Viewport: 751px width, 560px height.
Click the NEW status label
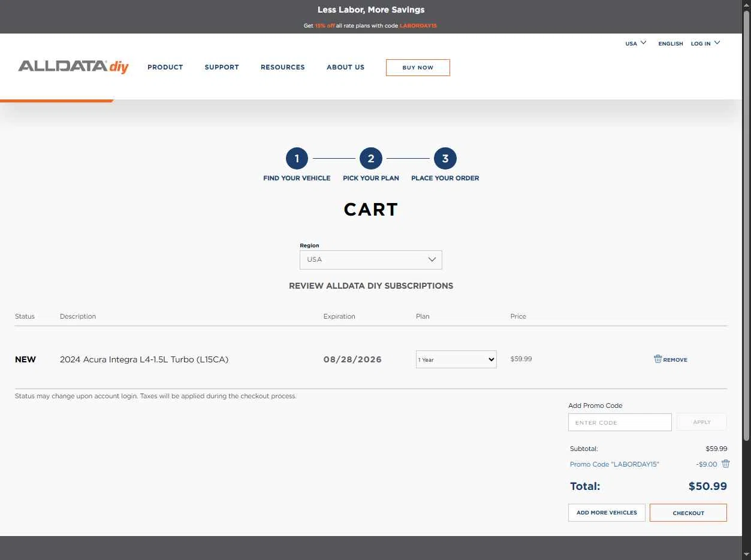click(25, 359)
